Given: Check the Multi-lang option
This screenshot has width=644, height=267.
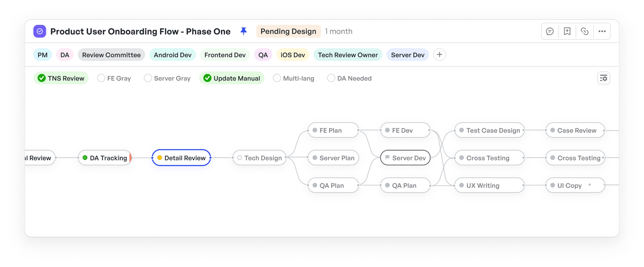Looking at the screenshot, I should 277,79.
